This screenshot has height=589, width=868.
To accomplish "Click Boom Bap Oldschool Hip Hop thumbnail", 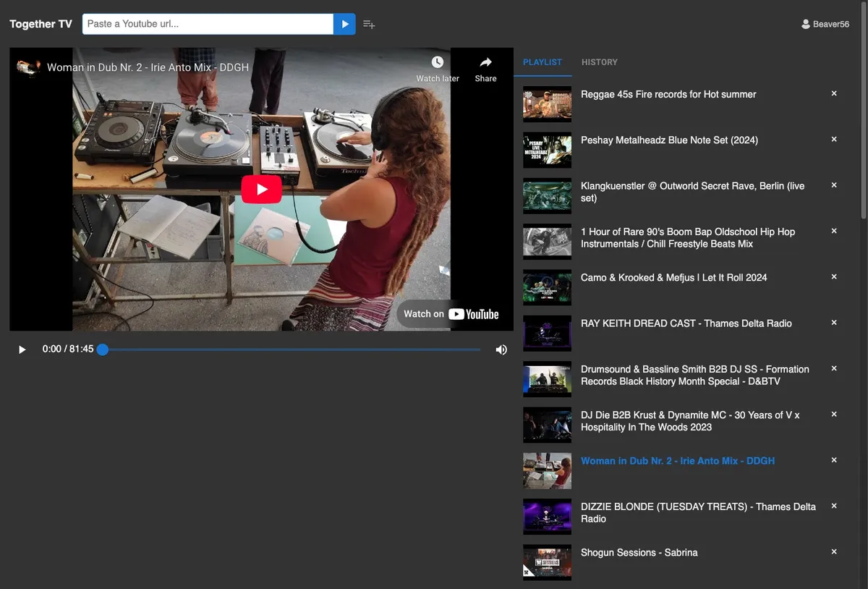I will pos(548,242).
